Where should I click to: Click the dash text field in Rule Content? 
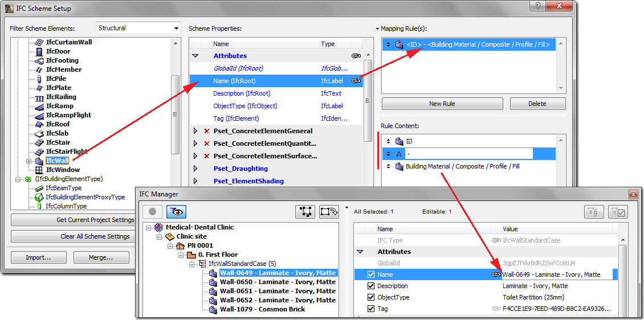(468, 154)
